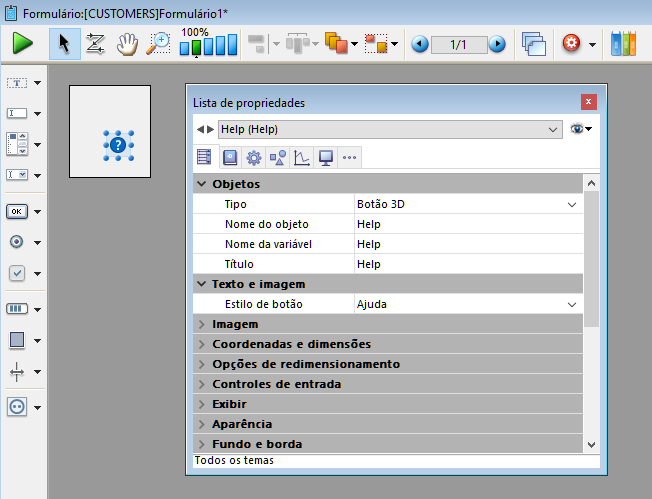652x499 pixels.
Task: Click the Help button object on form
Action: coord(118,146)
